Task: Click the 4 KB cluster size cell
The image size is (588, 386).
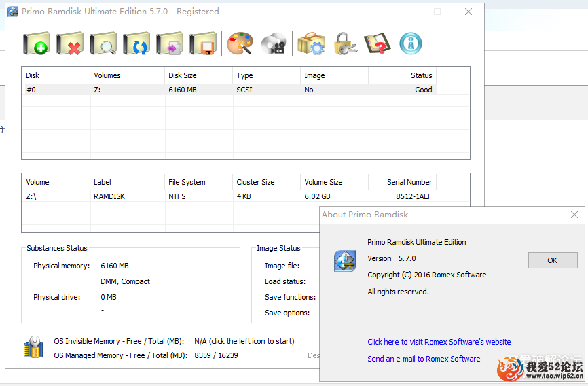Action: (267, 196)
